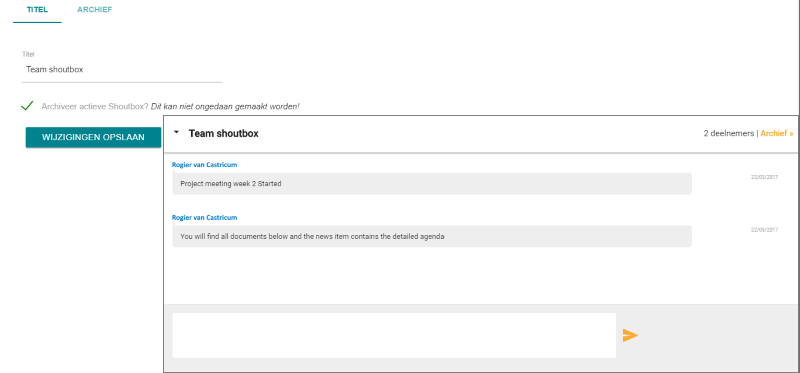Click the Team shoutbox panel heading

click(223, 133)
